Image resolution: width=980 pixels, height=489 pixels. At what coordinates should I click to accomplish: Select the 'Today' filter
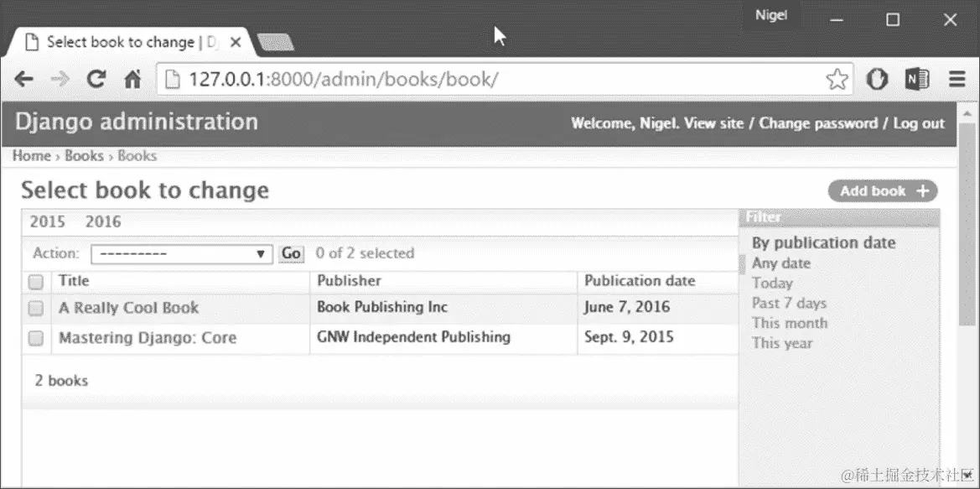(x=772, y=284)
